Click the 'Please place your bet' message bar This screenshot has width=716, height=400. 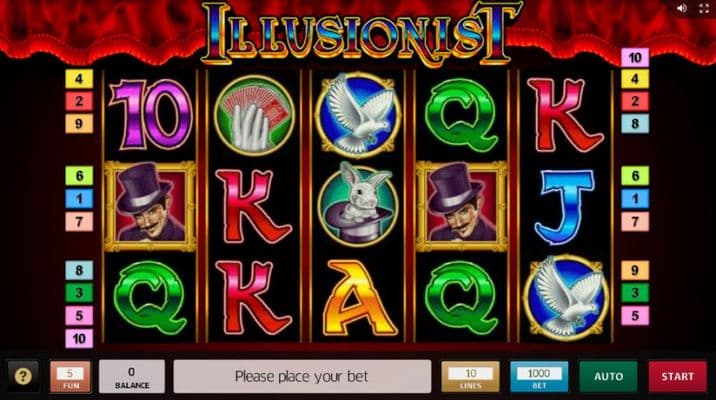(302, 377)
